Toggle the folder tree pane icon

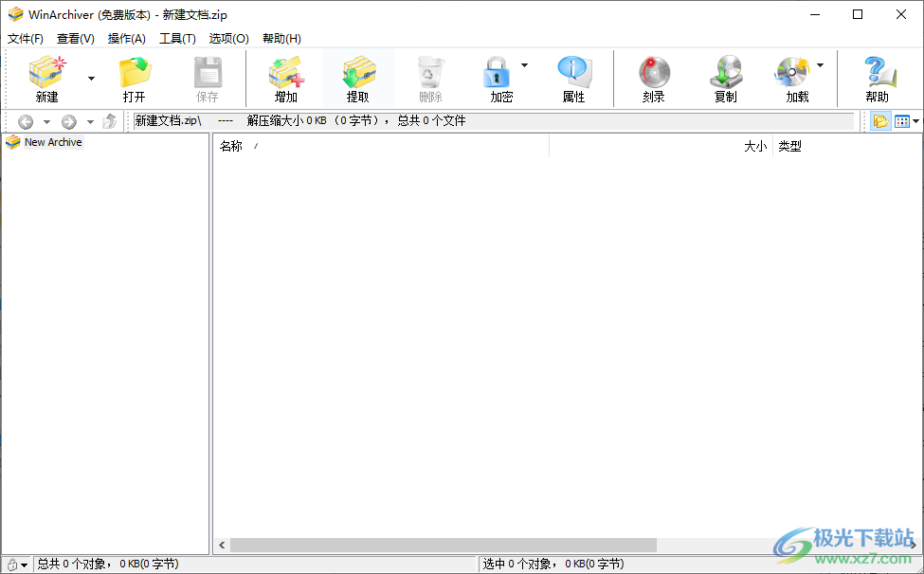coord(880,122)
